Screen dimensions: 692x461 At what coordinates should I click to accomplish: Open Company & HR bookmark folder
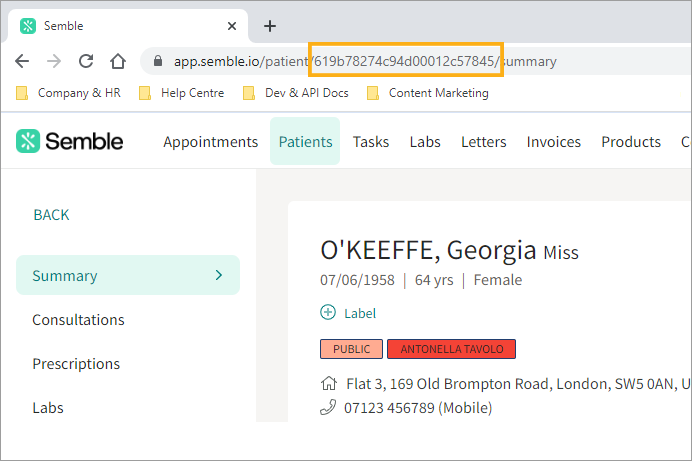click(x=68, y=93)
